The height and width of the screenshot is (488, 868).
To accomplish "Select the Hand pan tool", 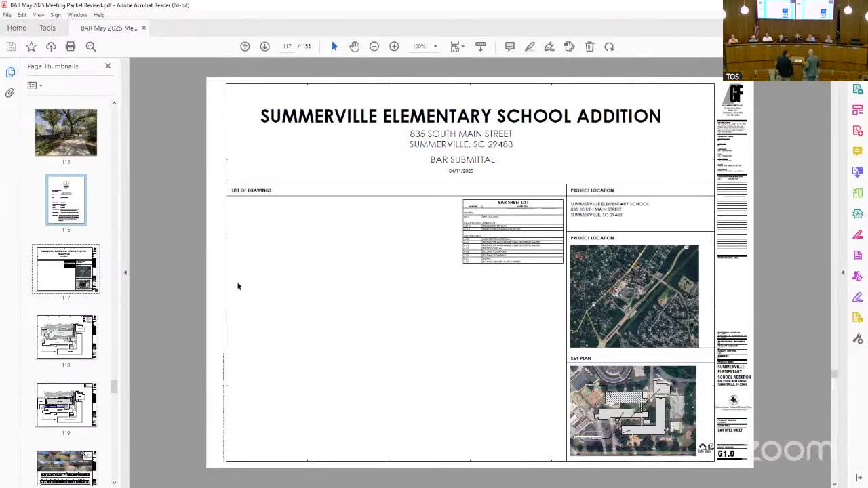I will (x=354, y=46).
